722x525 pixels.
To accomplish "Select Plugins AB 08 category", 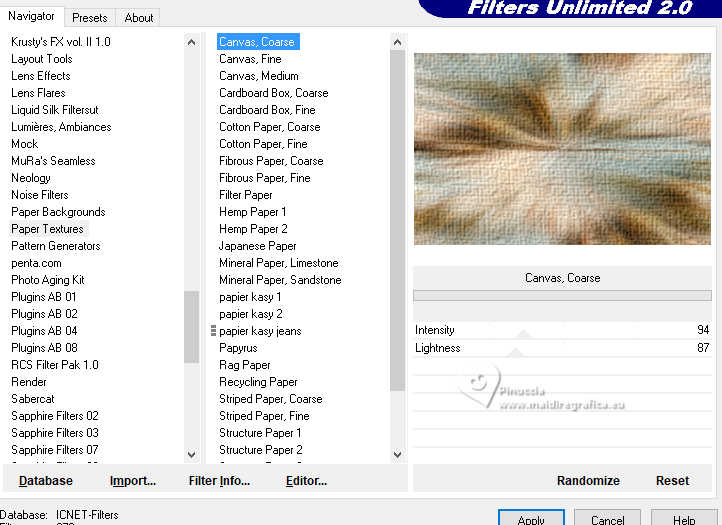I will pos(44,348).
